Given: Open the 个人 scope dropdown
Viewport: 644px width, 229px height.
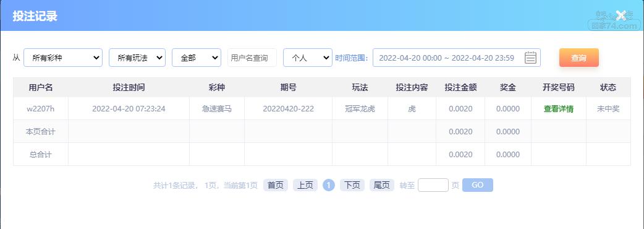Looking at the screenshot, I should point(308,58).
